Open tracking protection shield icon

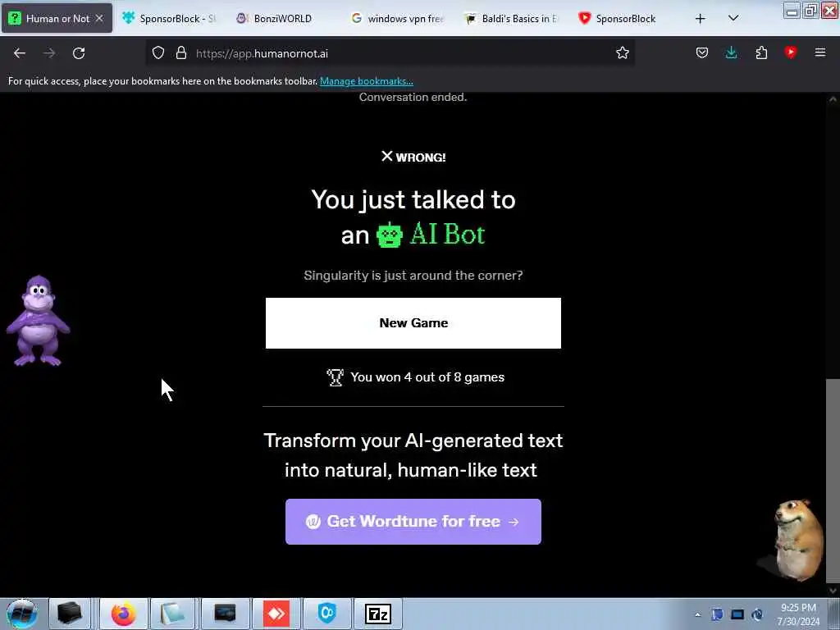click(158, 53)
